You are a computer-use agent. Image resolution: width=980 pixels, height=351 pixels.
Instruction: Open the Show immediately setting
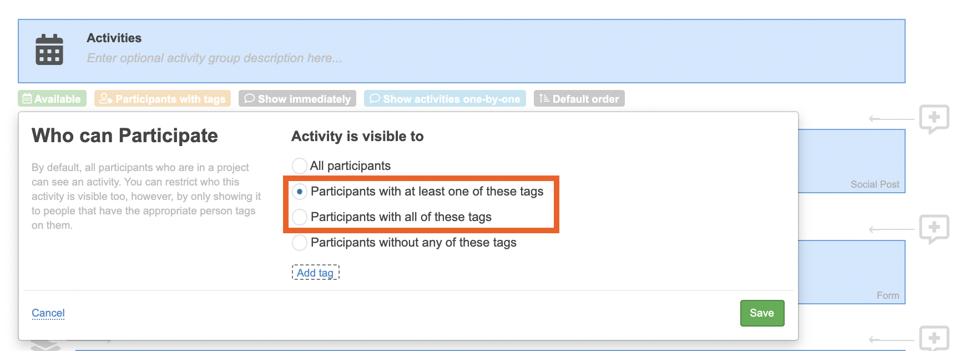[x=297, y=99]
